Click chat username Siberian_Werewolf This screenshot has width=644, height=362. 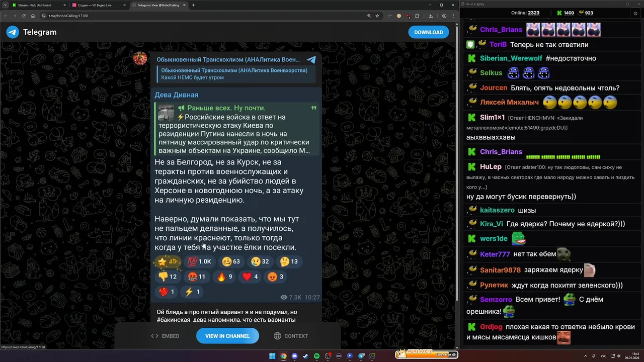click(x=511, y=58)
